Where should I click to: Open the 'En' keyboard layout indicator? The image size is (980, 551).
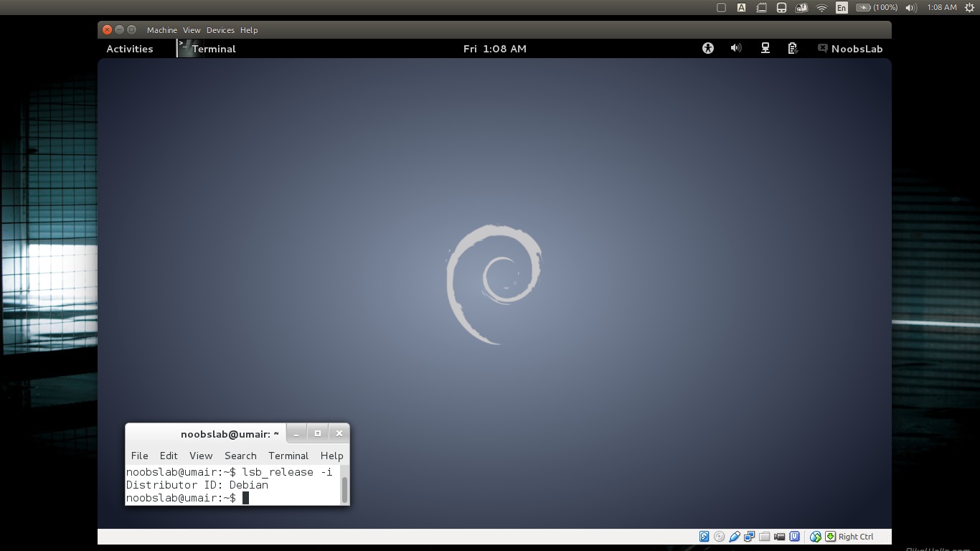pos(842,7)
